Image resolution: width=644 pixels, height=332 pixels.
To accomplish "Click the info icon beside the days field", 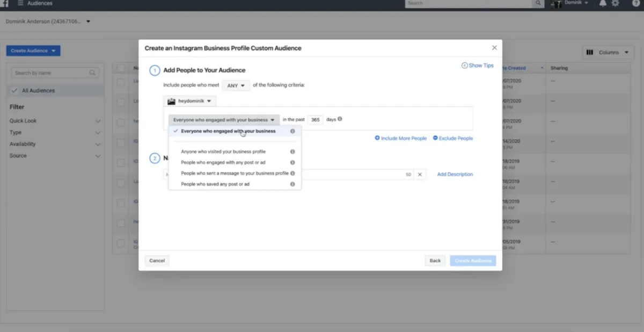I will point(340,119).
